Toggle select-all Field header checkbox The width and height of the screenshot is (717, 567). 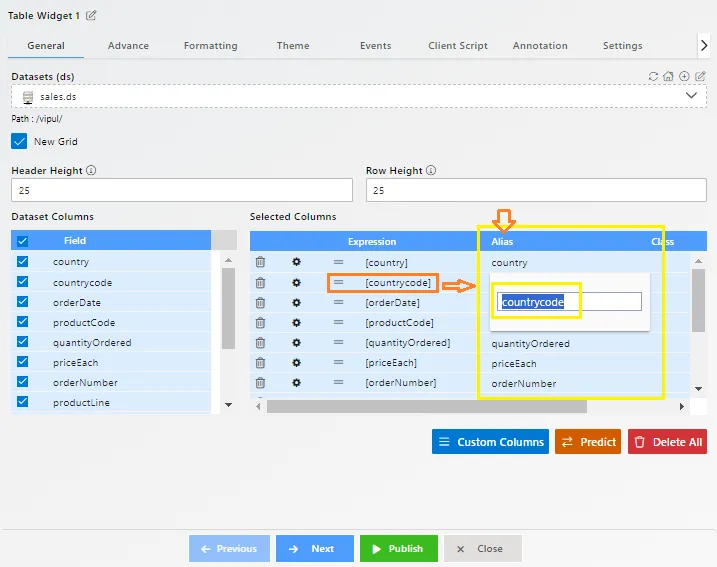coord(22,241)
